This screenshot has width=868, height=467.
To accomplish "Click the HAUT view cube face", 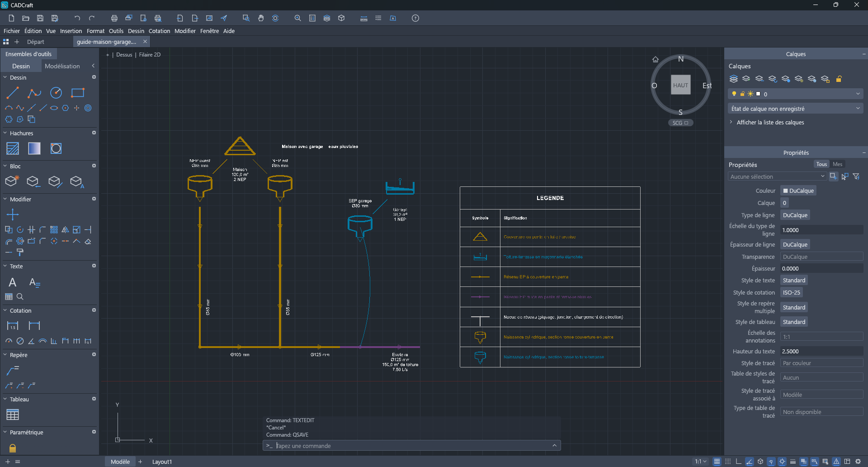I will (x=680, y=85).
